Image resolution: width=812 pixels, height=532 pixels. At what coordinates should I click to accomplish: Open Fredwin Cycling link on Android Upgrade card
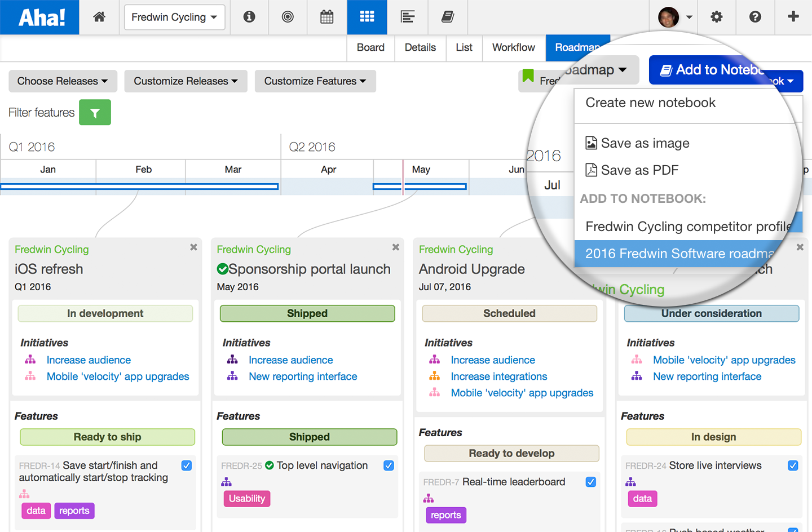click(x=456, y=250)
